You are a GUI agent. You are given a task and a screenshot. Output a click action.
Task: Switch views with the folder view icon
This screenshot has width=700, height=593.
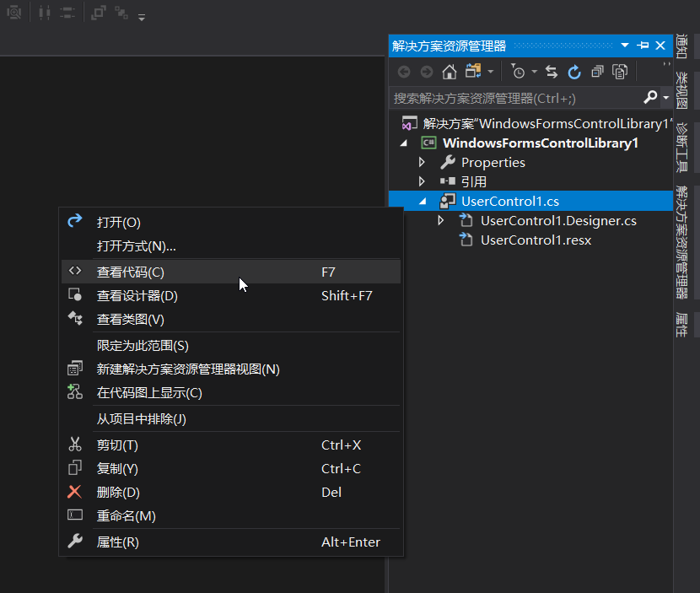(473, 72)
